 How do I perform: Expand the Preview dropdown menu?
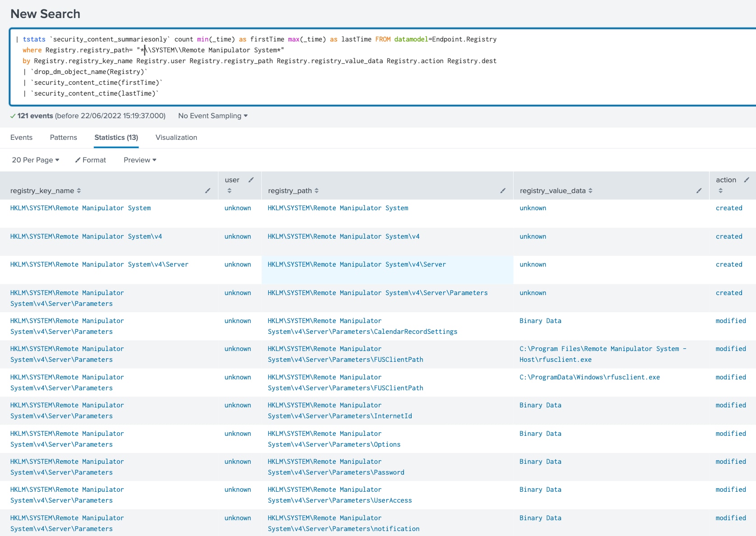pos(140,160)
